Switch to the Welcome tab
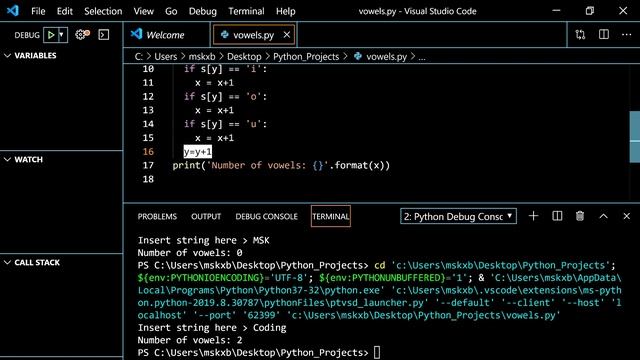Image resolution: width=640 pixels, height=360 pixels. tap(167, 35)
